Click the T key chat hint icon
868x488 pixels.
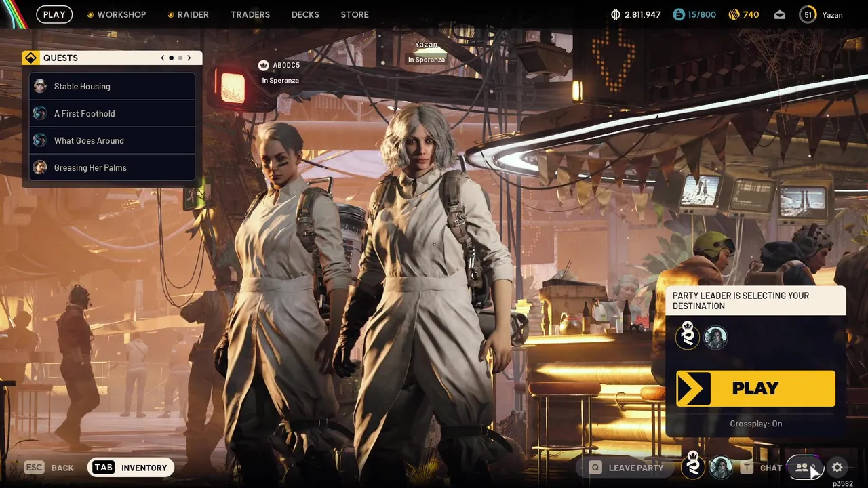point(747,467)
